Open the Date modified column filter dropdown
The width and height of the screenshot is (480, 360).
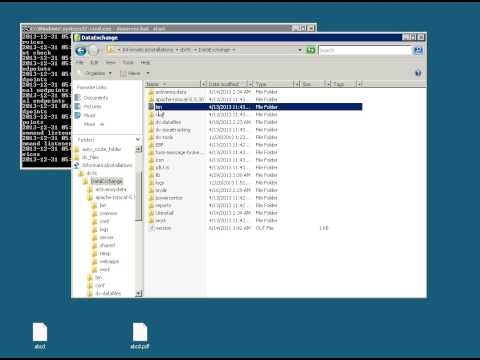(250, 84)
